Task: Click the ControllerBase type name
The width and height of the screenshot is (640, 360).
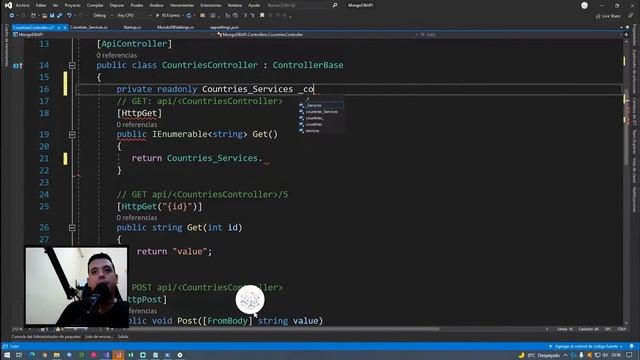Action: 308,65
